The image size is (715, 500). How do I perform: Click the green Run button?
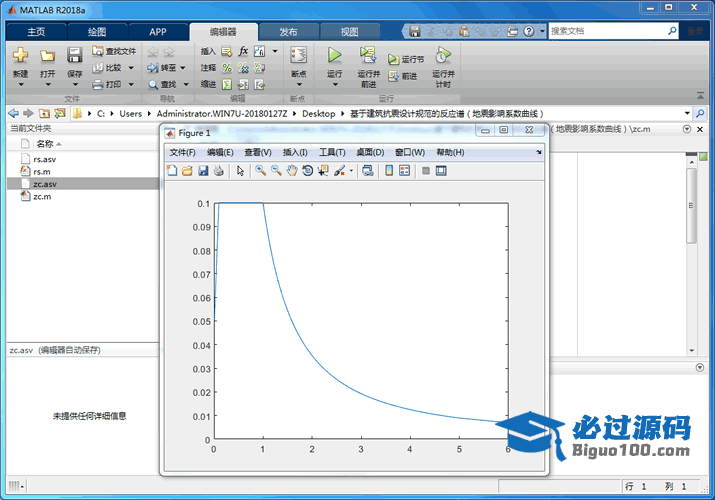(x=335, y=56)
